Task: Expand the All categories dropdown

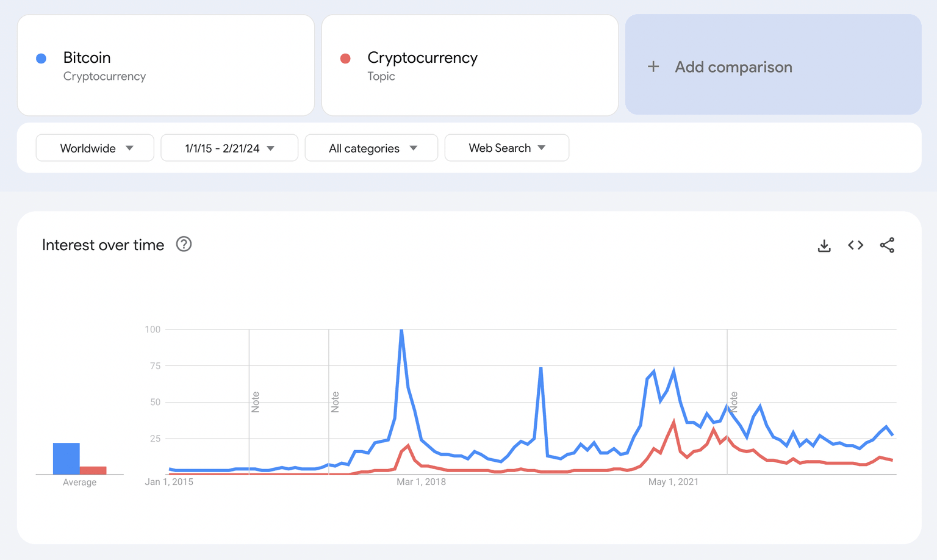Action: 371,148
